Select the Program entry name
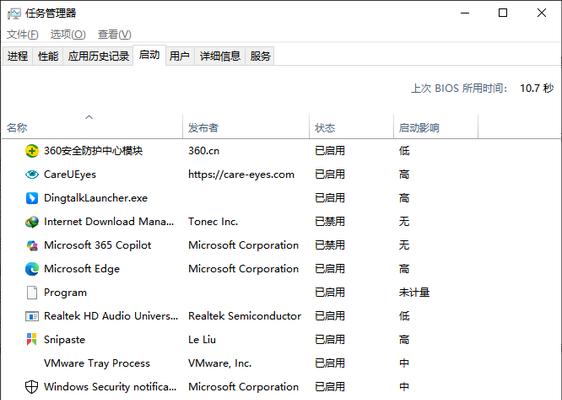 pos(65,292)
